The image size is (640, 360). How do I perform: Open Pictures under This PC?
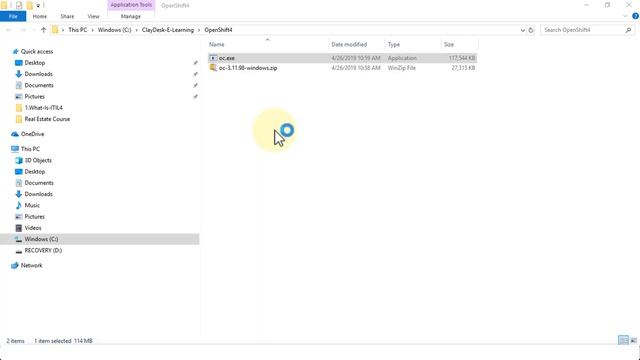point(34,217)
